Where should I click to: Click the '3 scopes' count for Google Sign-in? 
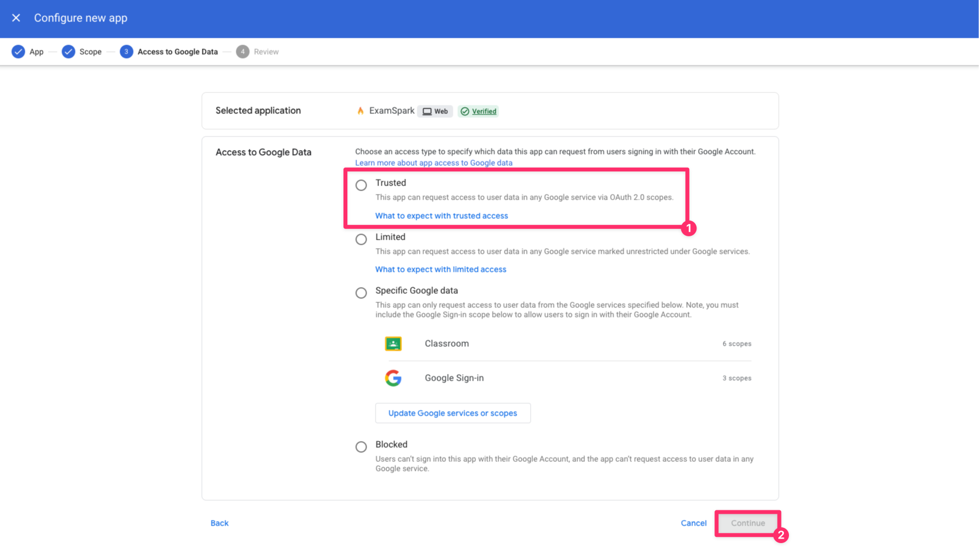click(737, 378)
